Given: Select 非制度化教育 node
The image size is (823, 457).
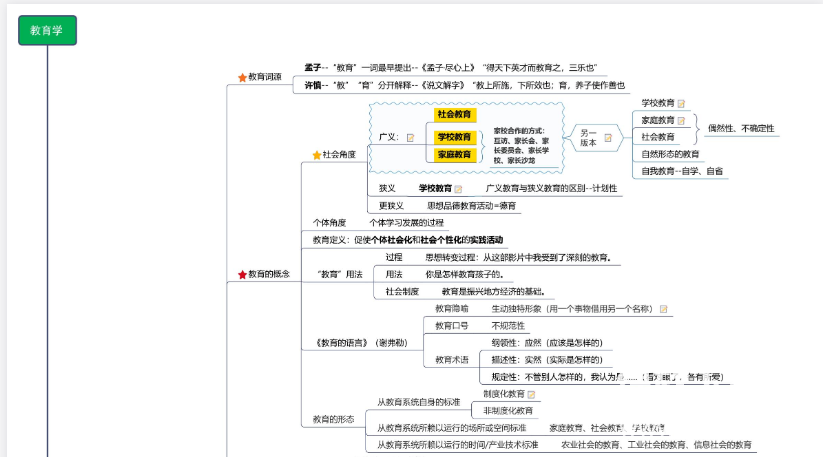Looking at the screenshot, I should (508, 410).
